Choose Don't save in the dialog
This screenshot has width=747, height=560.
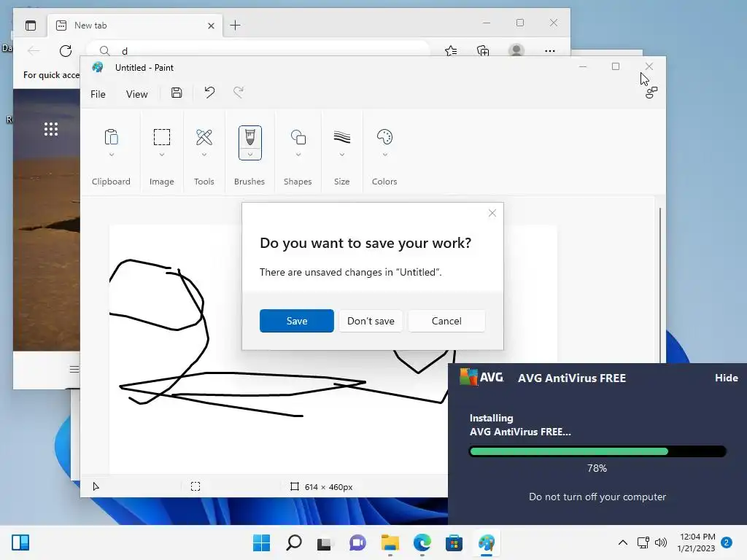click(x=371, y=321)
